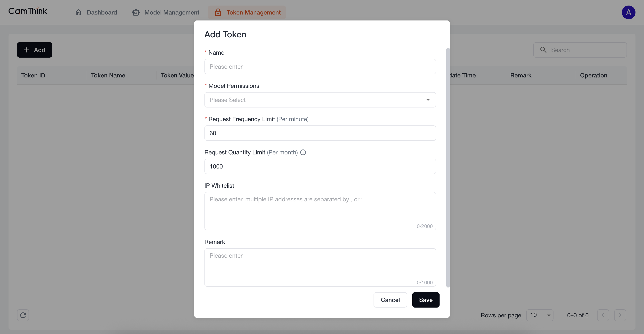Expand the Please Select chevron arrow
The width and height of the screenshot is (644, 334).
[x=428, y=100]
